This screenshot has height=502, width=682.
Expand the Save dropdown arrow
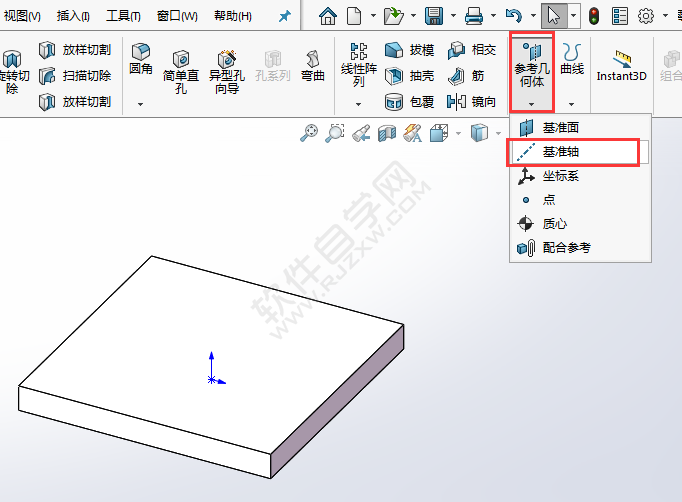click(x=453, y=16)
